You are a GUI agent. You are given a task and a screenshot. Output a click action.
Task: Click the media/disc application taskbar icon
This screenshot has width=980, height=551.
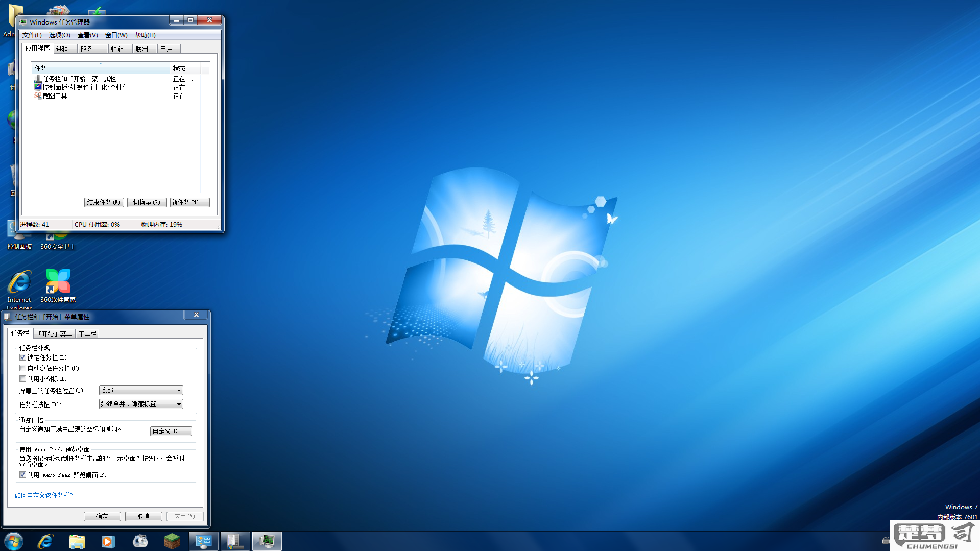coord(140,541)
